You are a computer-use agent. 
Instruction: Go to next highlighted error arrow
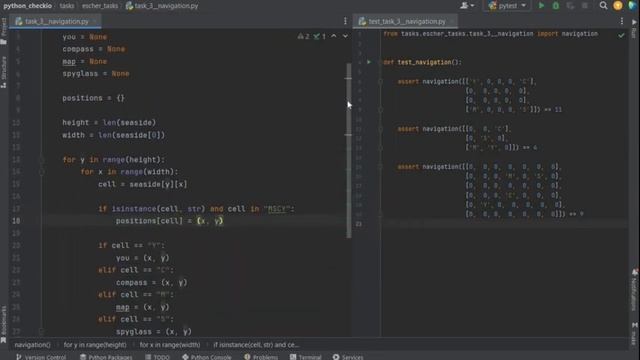coord(345,36)
